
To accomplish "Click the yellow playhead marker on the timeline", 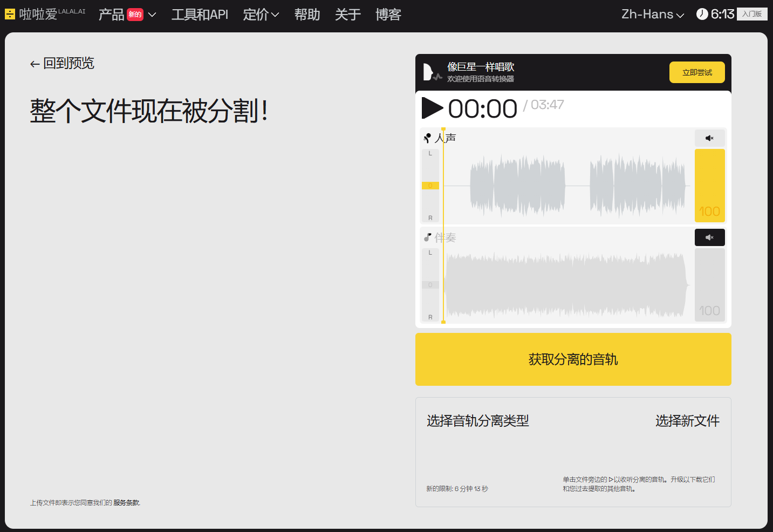I will tap(443, 128).
